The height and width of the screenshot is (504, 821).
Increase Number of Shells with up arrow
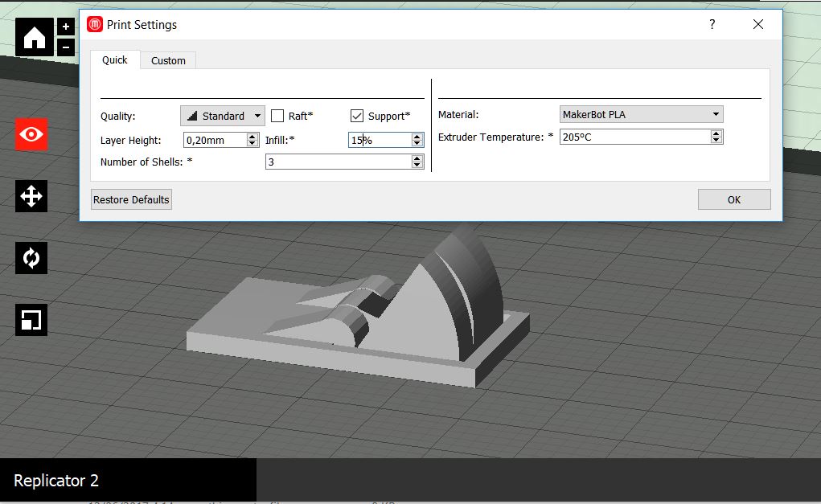[417, 158]
